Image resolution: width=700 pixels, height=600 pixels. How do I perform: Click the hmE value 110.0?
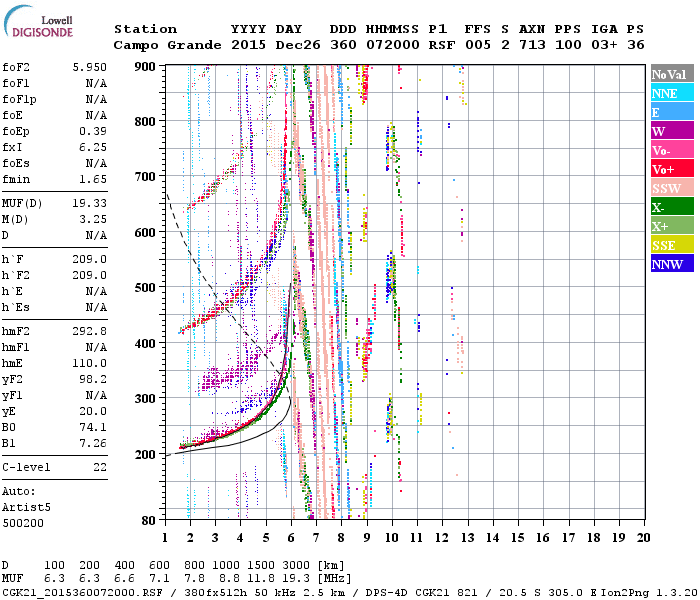pyautogui.click(x=90, y=363)
